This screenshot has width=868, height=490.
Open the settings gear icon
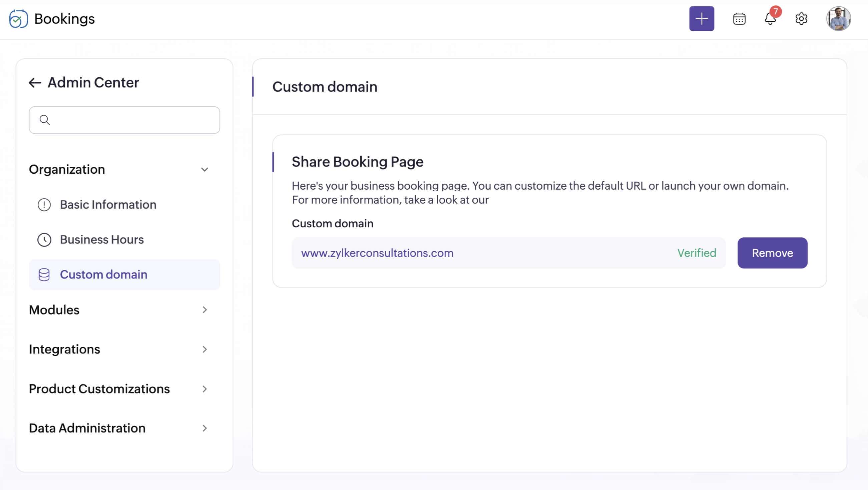(801, 19)
